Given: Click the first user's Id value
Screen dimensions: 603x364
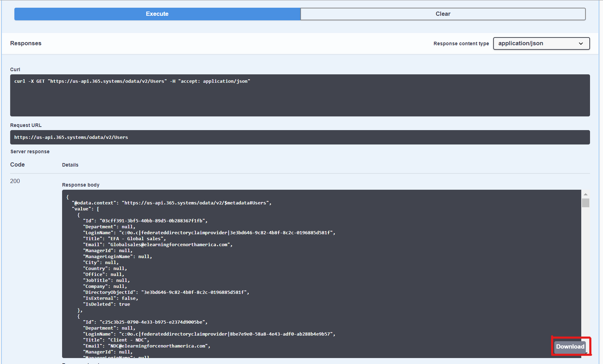Looking at the screenshot, I should (x=153, y=221).
